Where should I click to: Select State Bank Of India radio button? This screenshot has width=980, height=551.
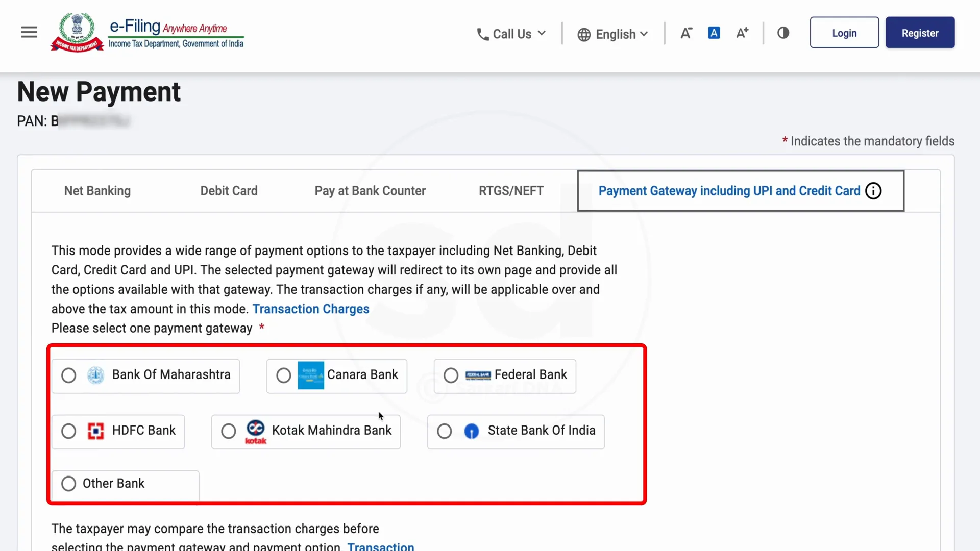coord(445,431)
